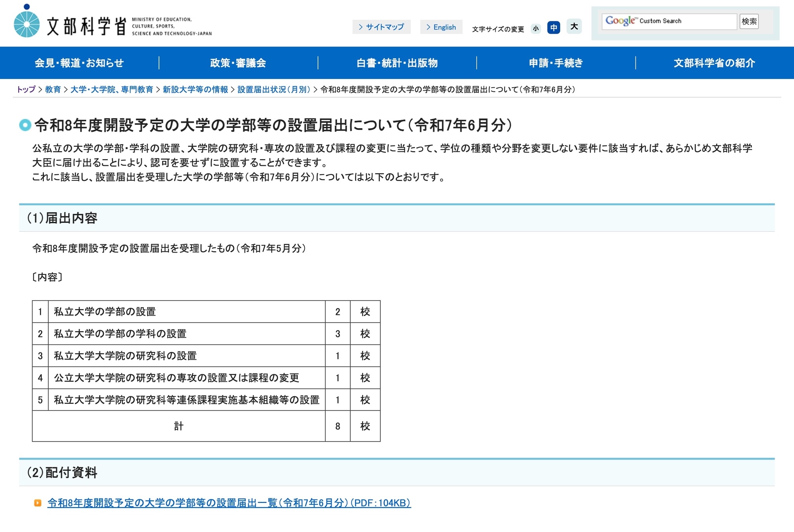
Task: Open the 申請・手続き navigation section
Action: 555,63
